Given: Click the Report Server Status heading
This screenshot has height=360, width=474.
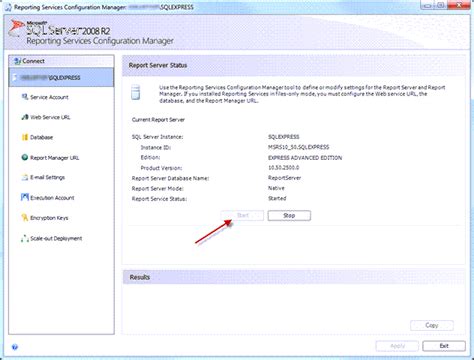Looking at the screenshot, I should pyautogui.click(x=158, y=65).
